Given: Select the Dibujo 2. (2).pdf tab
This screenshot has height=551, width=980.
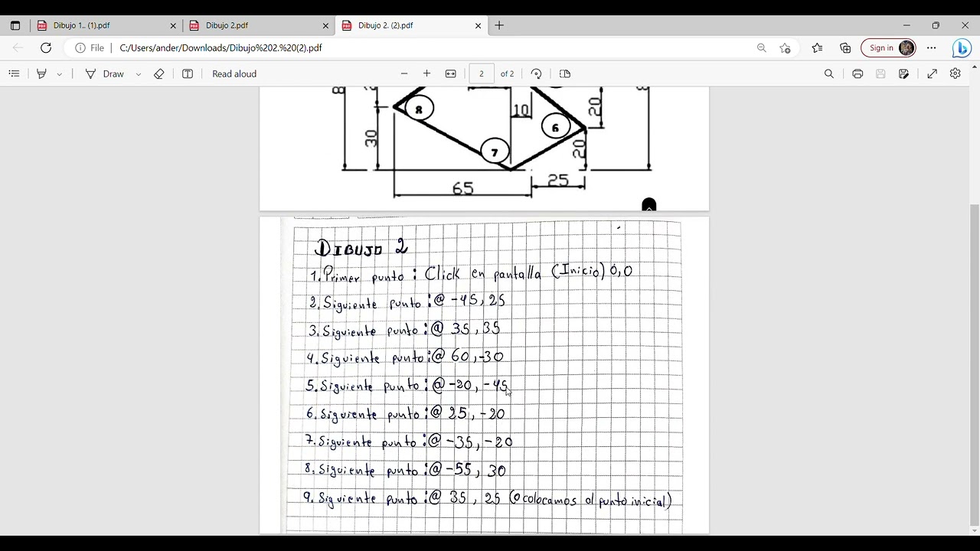Looking at the screenshot, I should click(x=411, y=25).
